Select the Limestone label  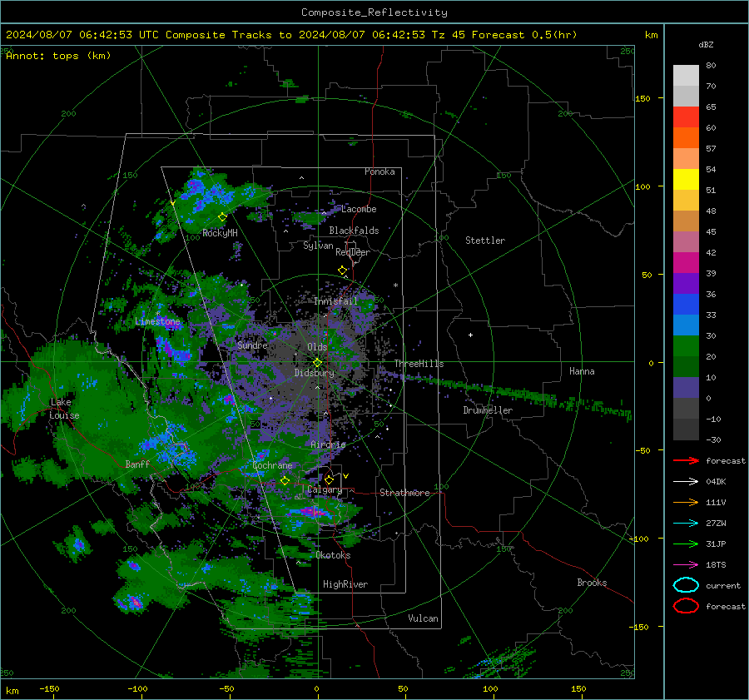coord(157,321)
